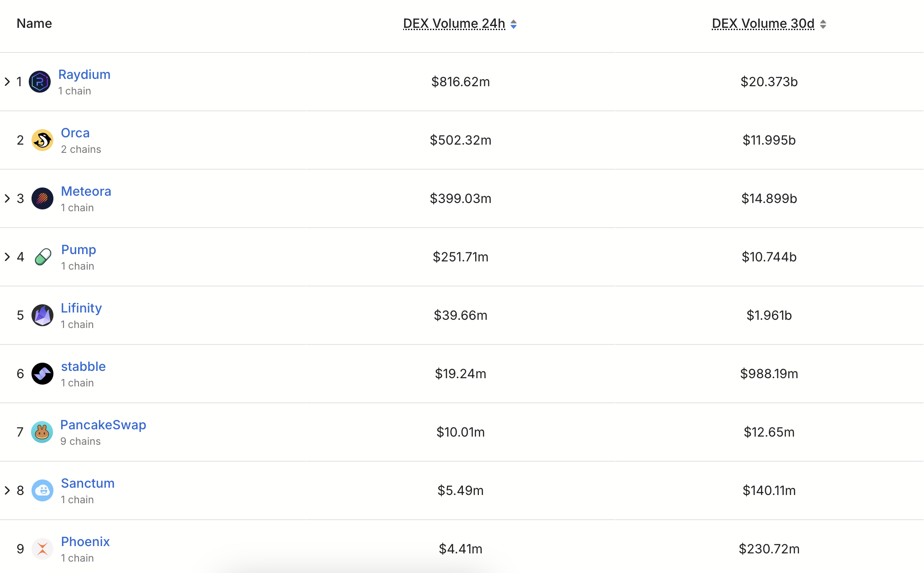Click the stabble logo icon
This screenshot has width=924, height=573.
(x=42, y=374)
